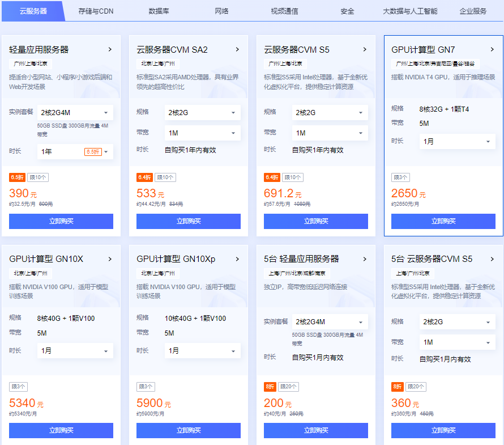
Task: Click 立即购买 for 200元 5台轻量应用服务器
Action: tap(315, 430)
